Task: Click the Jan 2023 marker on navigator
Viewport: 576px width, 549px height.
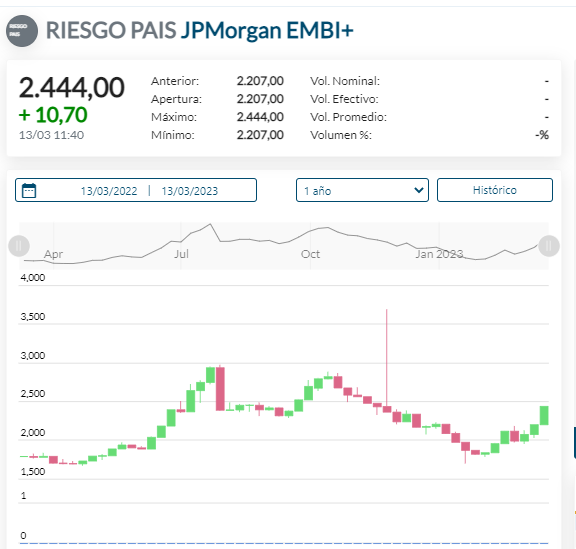Action: (x=439, y=254)
